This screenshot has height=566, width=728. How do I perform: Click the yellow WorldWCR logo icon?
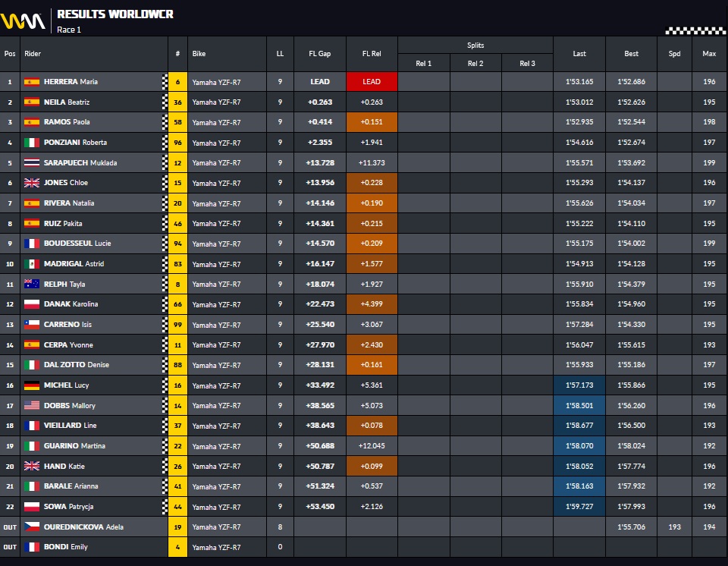click(x=23, y=21)
